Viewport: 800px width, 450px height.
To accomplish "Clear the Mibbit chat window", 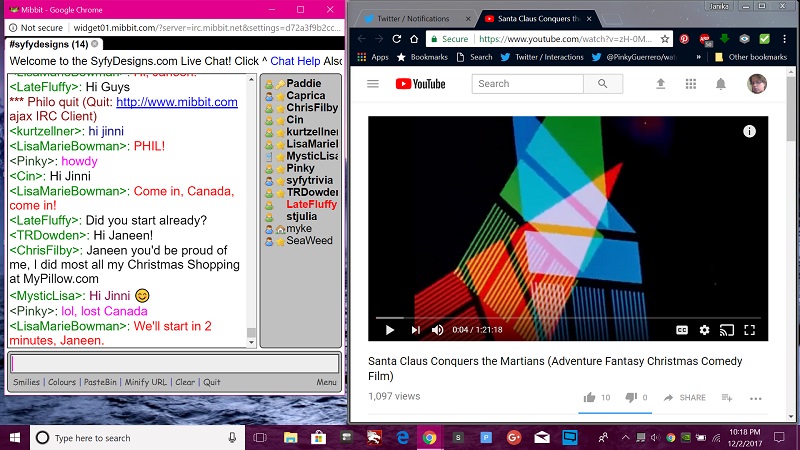I will 185,382.
